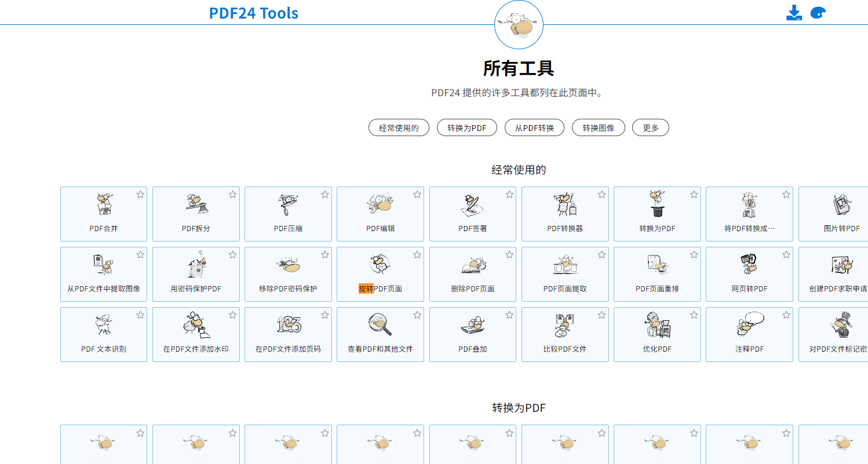868x464 pixels.
Task: Open the theme palette icon in header
Action: tap(818, 13)
